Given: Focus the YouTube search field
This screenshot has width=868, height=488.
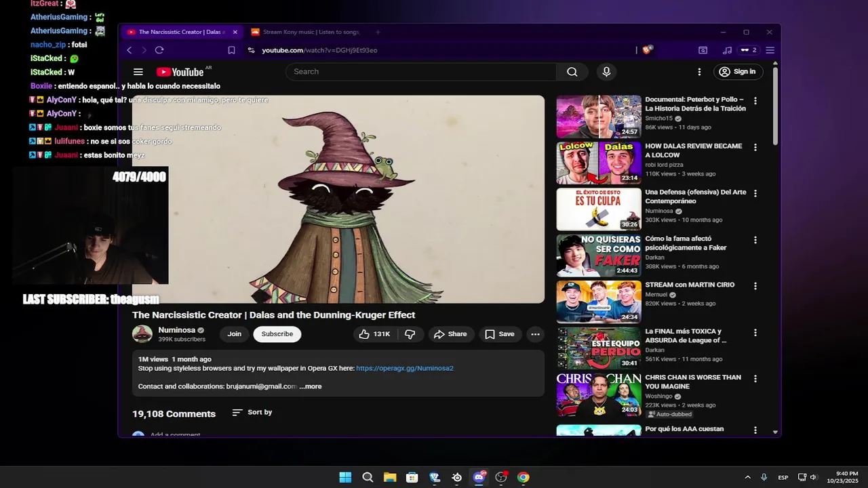Looking at the screenshot, I should 420,72.
